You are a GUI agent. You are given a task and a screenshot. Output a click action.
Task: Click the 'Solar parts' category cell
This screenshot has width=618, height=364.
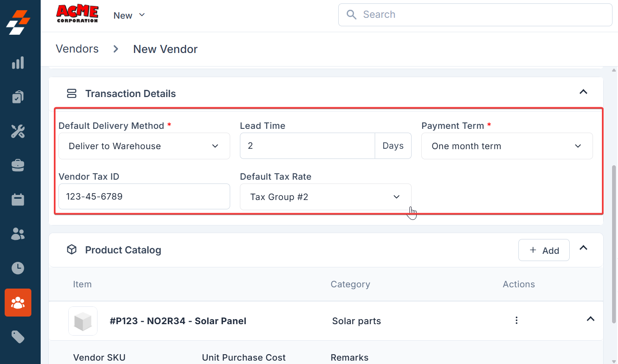(356, 321)
